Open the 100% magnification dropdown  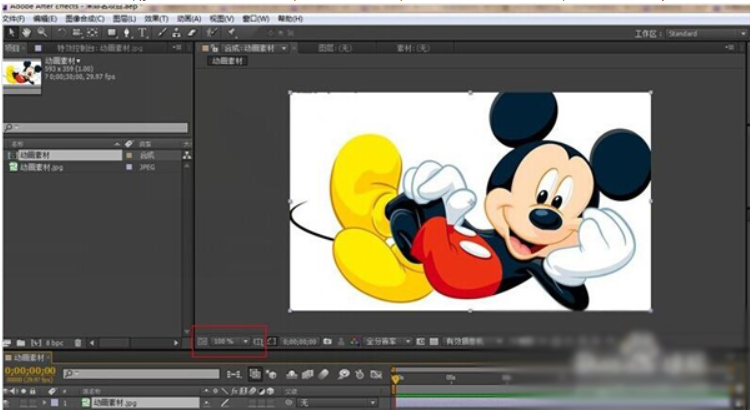[x=231, y=341]
